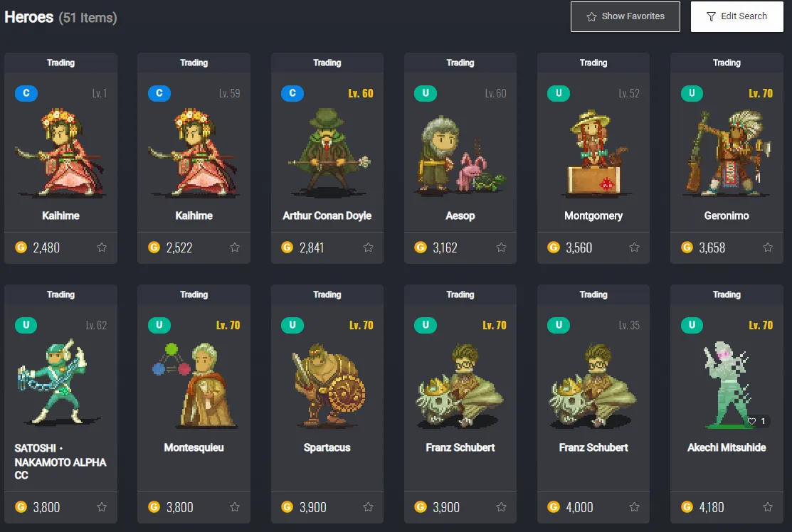Select the Lv. 70 Franz Schubert name
792x532 pixels.
pos(460,447)
